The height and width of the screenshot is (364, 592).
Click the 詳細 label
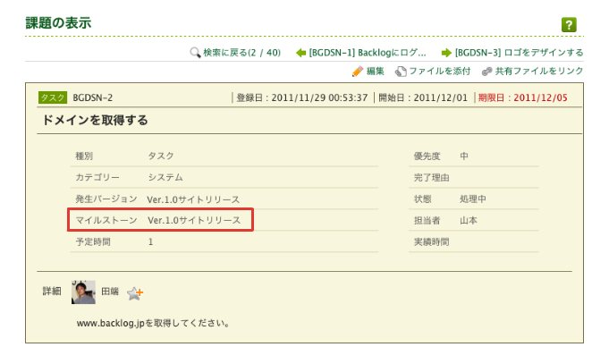pos(52,292)
